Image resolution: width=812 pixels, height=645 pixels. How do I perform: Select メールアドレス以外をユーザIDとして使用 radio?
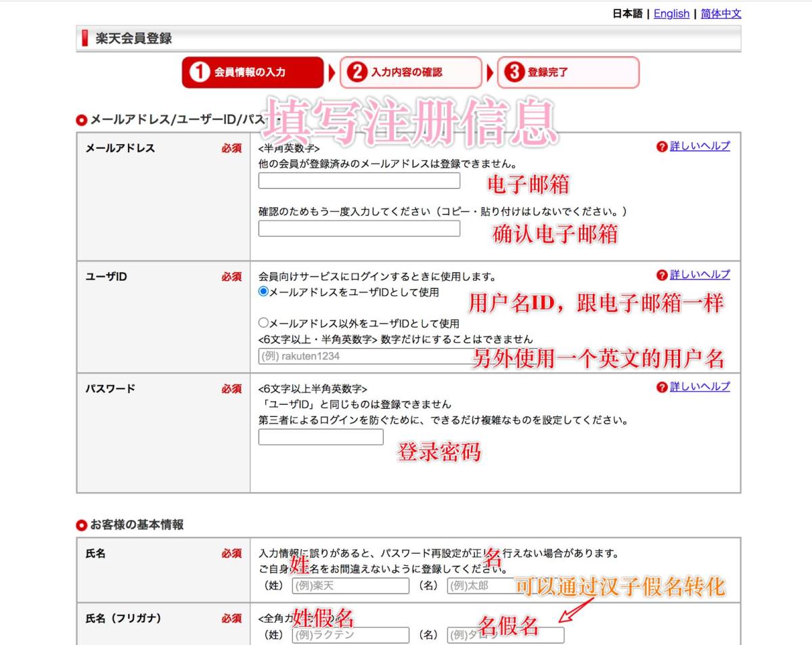[264, 324]
